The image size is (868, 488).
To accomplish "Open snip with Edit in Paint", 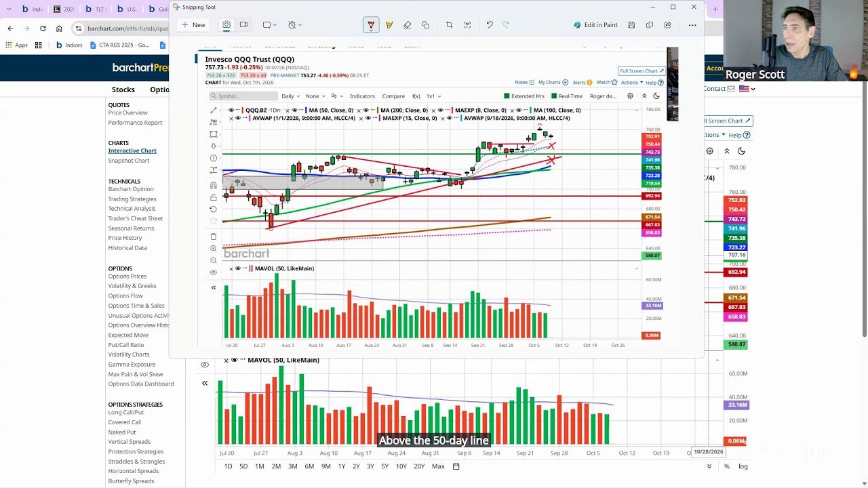I will tap(595, 25).
